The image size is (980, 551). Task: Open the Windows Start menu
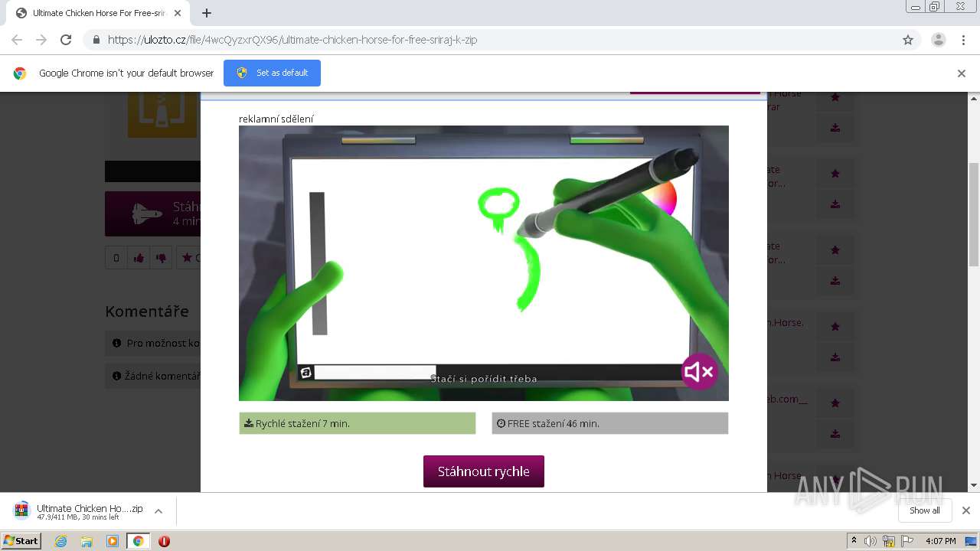[21, 541]
